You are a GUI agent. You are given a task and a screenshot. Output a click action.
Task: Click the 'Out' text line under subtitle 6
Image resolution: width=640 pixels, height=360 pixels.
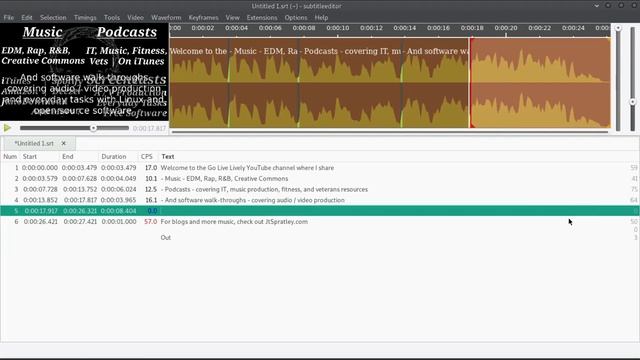(x=165, y=238)
